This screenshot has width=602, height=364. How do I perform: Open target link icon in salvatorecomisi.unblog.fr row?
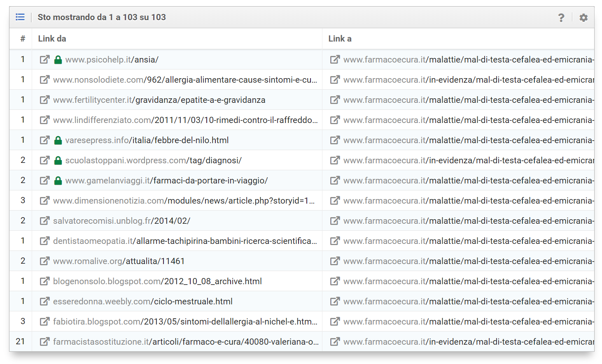tap(335, 220)
